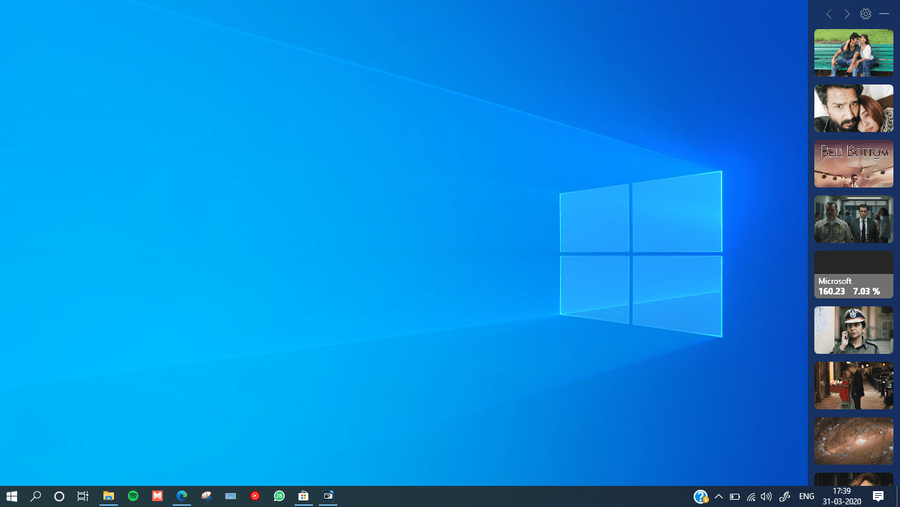Open the couple on green bench story
The height and width of the screenshot is (507, 900).
point(853,52)
